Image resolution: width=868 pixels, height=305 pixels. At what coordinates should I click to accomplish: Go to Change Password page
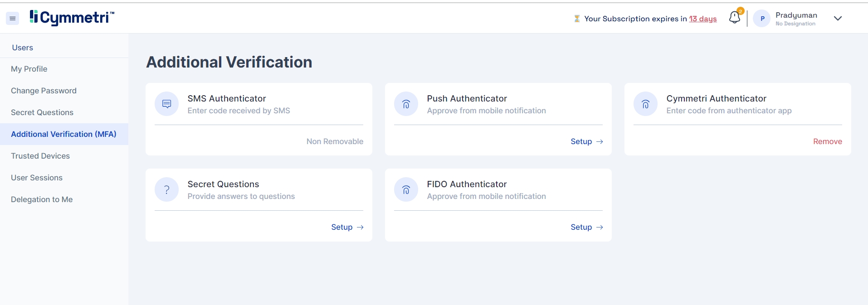44,91
